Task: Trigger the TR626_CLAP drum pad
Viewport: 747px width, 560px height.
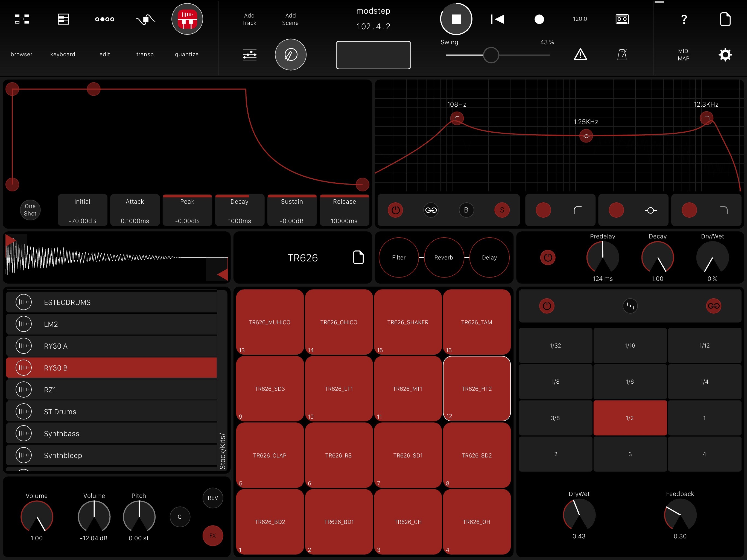Action: pos(270,455)
